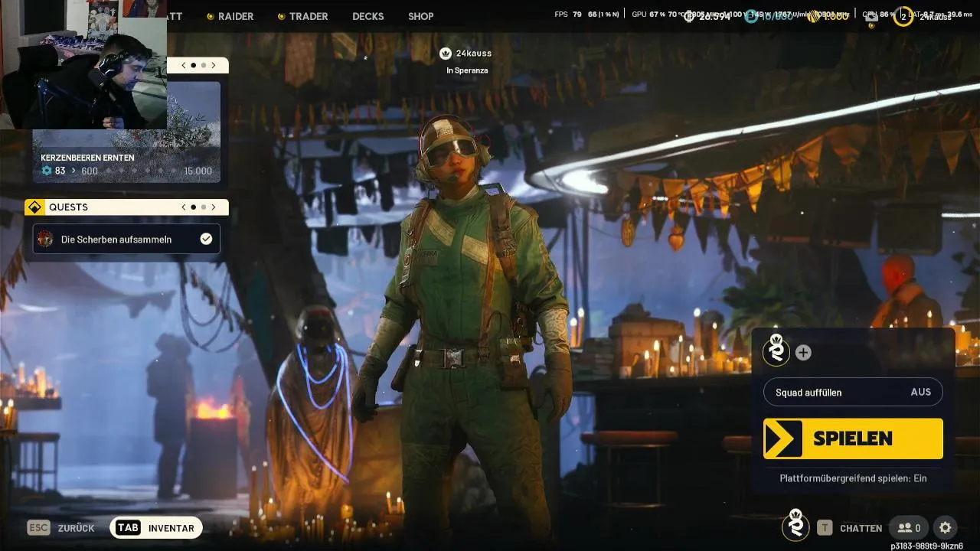Click the teal token currency icon
The image size is (980, 551).
(x=752, y=15)
